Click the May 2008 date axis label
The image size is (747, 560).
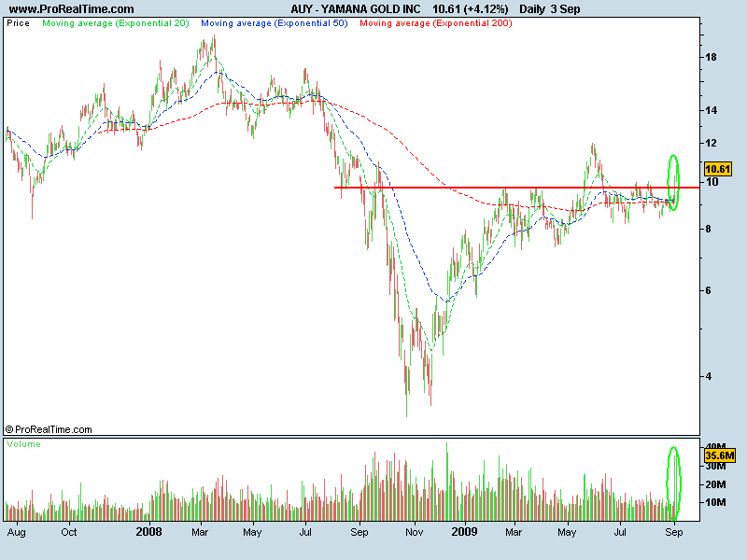[x=252, y=532]
